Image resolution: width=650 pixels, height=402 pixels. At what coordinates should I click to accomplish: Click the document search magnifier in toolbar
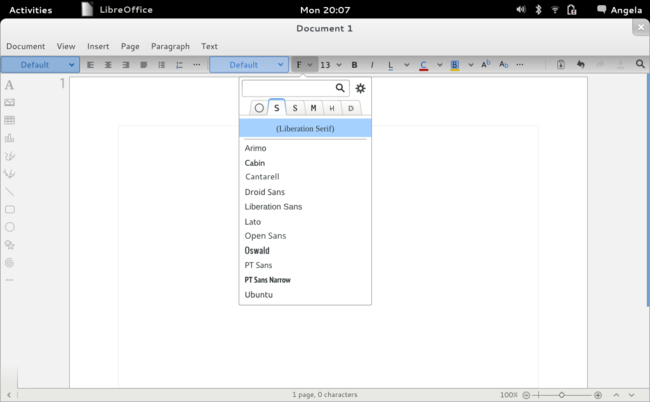point(640,64)
